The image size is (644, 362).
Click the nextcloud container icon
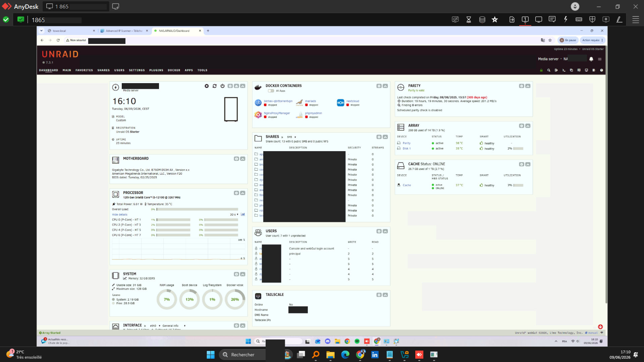click(x=340, y=103)
